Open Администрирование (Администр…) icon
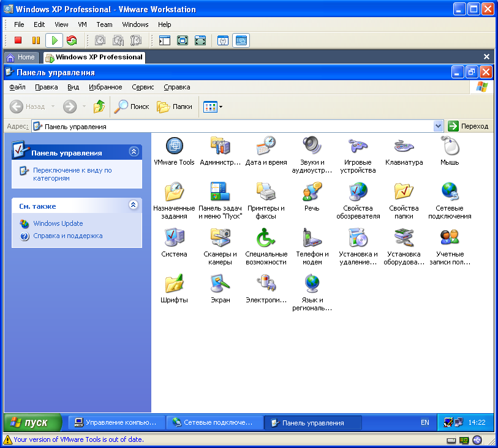Viewport: 498px width, 448px height. (220, 151)
